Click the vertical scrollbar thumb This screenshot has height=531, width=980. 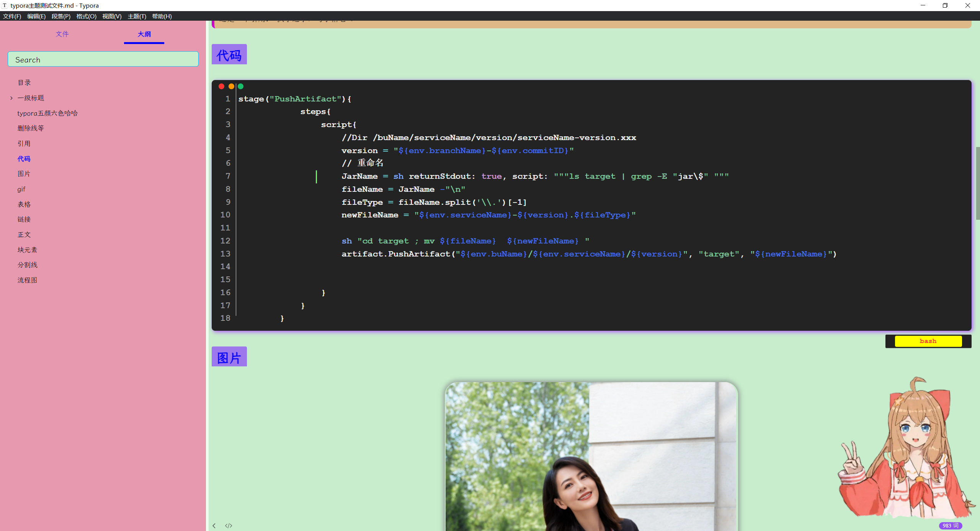pos(977,183)
